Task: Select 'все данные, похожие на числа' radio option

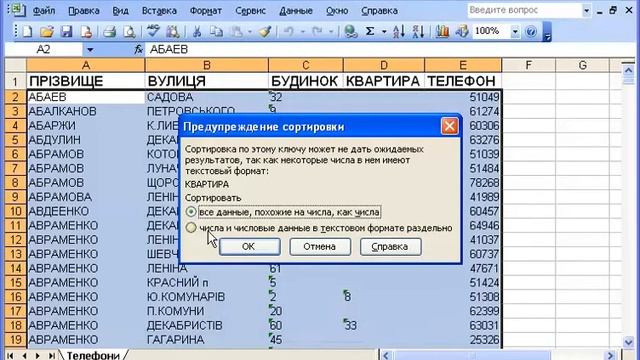Action: coord(191,212)
